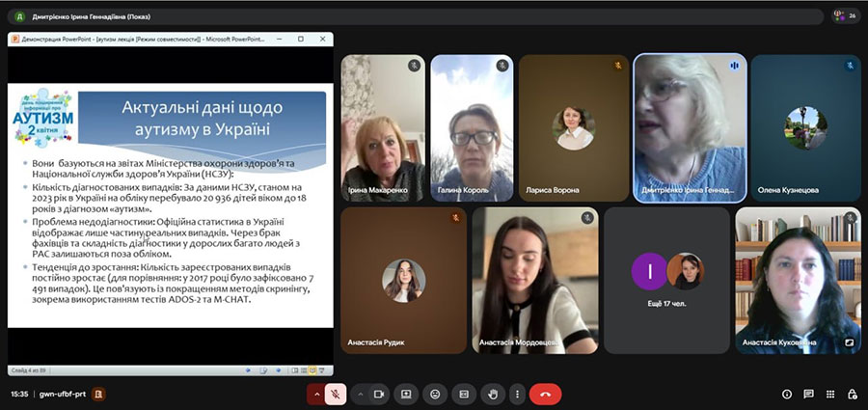Open microphone audio settings chevron
This screenshot has height=410, width=868.
[x=316, y=394]
